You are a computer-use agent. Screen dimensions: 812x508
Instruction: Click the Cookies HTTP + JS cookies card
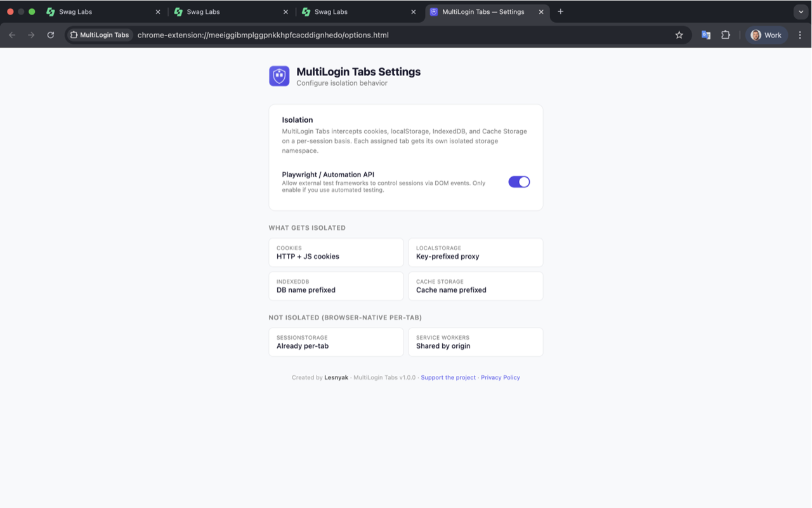(x=336, y=253)
